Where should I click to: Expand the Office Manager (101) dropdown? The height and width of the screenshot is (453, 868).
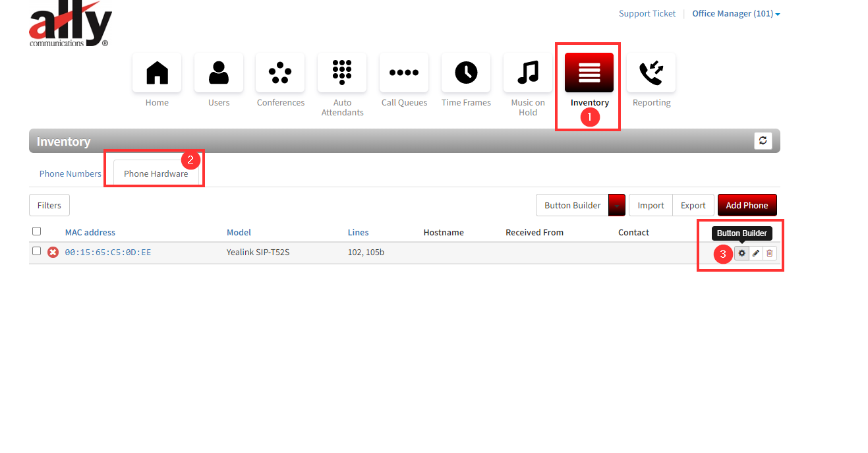pyautogui.click(x=736, y=14)
